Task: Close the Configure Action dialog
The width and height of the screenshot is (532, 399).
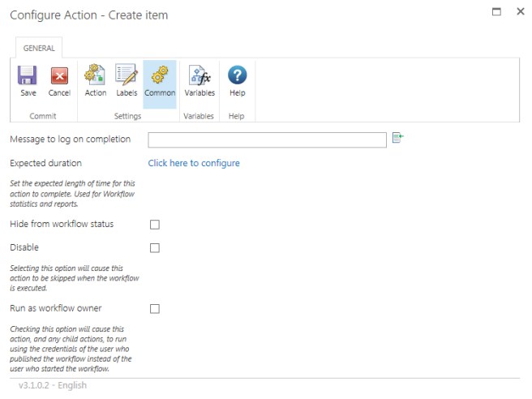Action: pyautogui.click(x=521, y=12)
